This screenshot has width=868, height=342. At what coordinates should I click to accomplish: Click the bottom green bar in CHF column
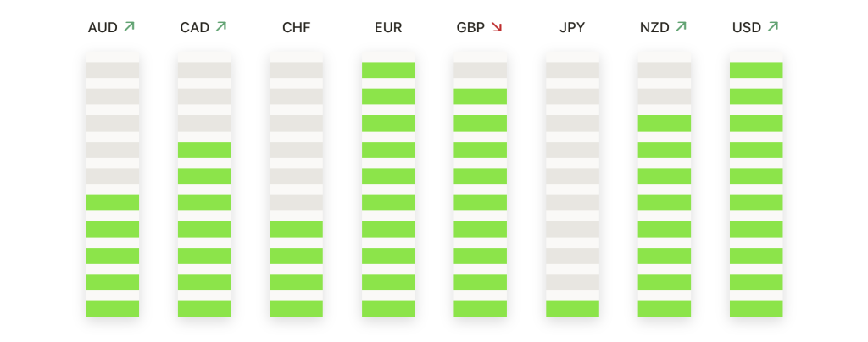coord(296,309)
